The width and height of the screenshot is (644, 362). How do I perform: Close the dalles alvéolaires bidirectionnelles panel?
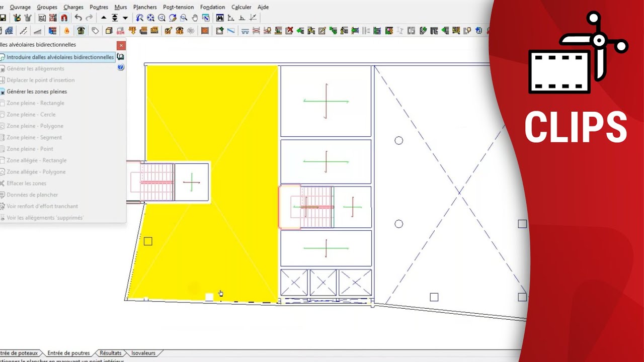click(121, 45)
